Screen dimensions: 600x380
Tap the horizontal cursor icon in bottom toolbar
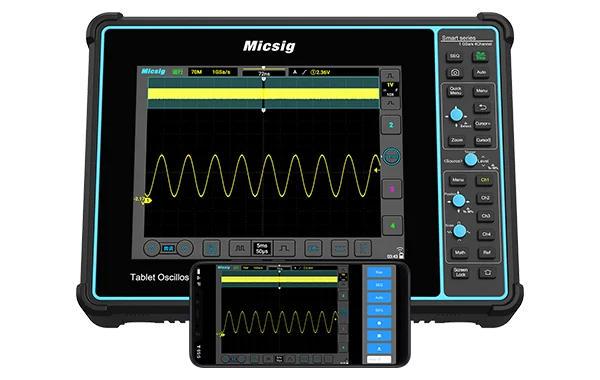point(339,249)
